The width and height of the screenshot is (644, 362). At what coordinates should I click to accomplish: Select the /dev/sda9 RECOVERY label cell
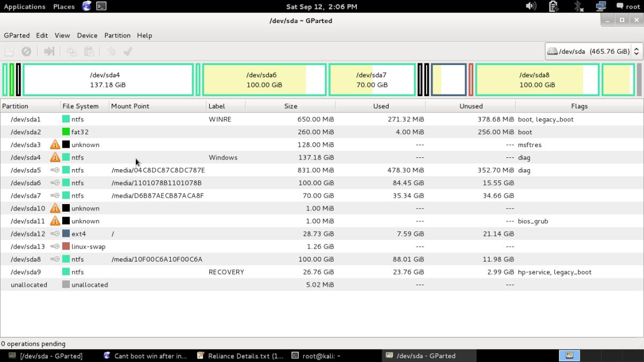(x=226, y=272)
